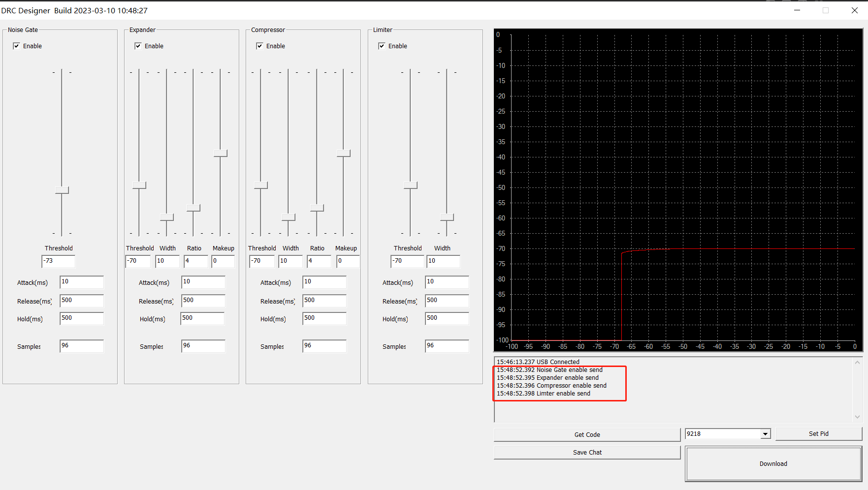Screen dimensions: 868x490
Task: Uncheck Compressor Enable
Action: click(x=259, y=46)
